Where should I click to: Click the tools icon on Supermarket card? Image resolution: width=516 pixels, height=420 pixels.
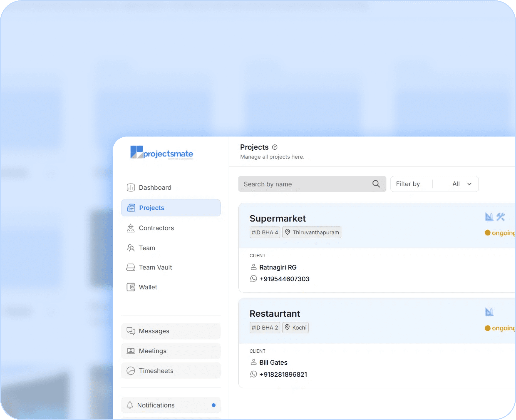[501, 216]
